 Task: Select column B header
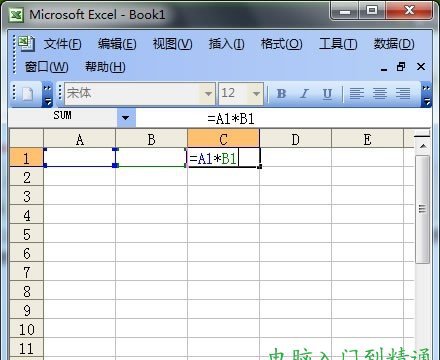pyautogui.click(x=151, y=139)
